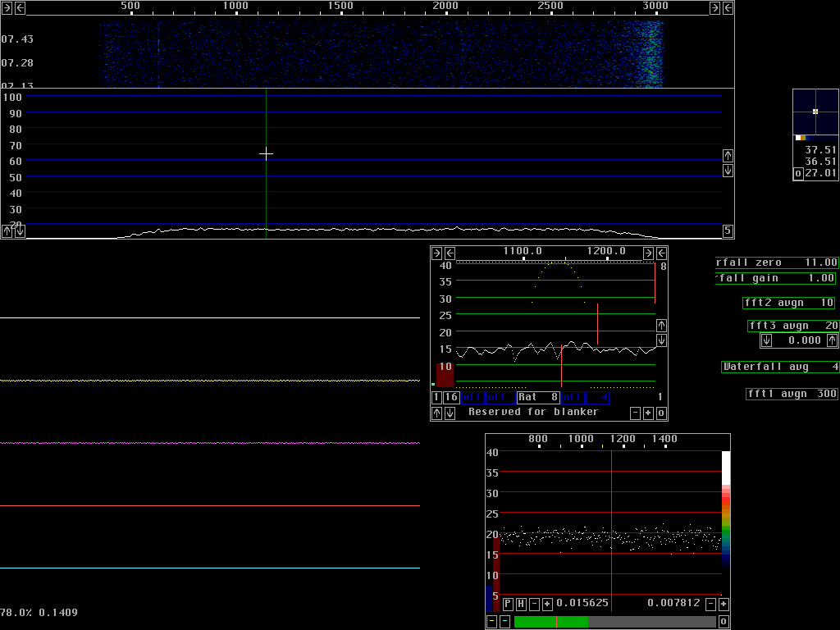Click right-arrow at main spectrum's top-left corner
The width and height of the screenshot is (840, 630).
tap(7, 7)
